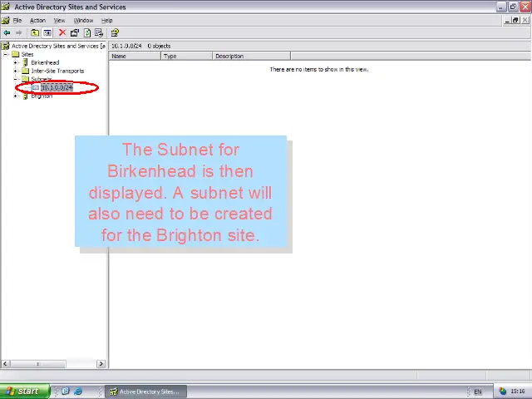Click the tree pane's horizontal scrollbar thumb
Viewport: 532px width, 399px height.
[x=37, y=364]
